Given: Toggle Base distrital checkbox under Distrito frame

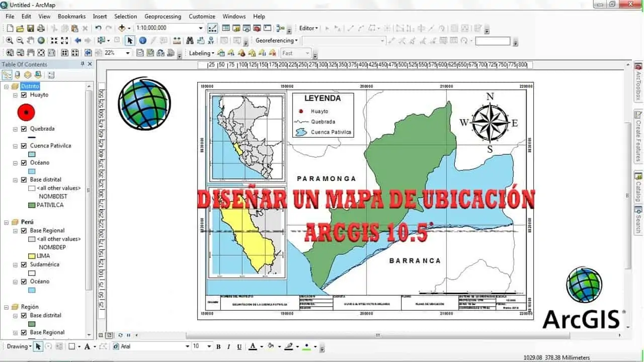Looking at the screenshot, I should pos(24,179).
